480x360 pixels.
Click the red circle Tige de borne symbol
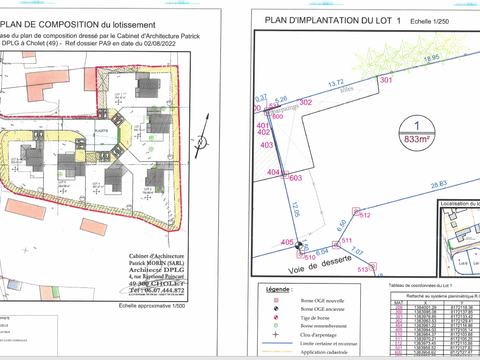tap(276, 318)
